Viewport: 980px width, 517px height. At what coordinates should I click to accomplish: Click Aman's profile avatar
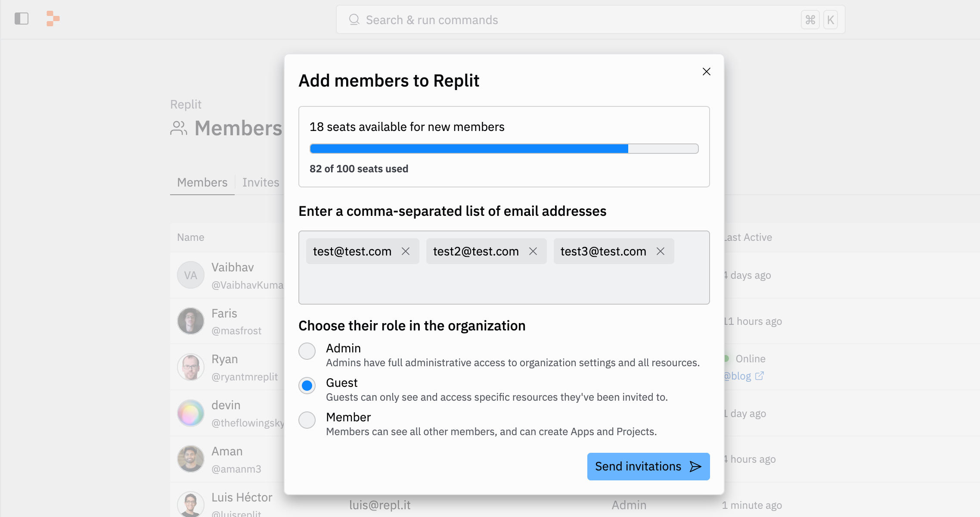tap(191, 459)
